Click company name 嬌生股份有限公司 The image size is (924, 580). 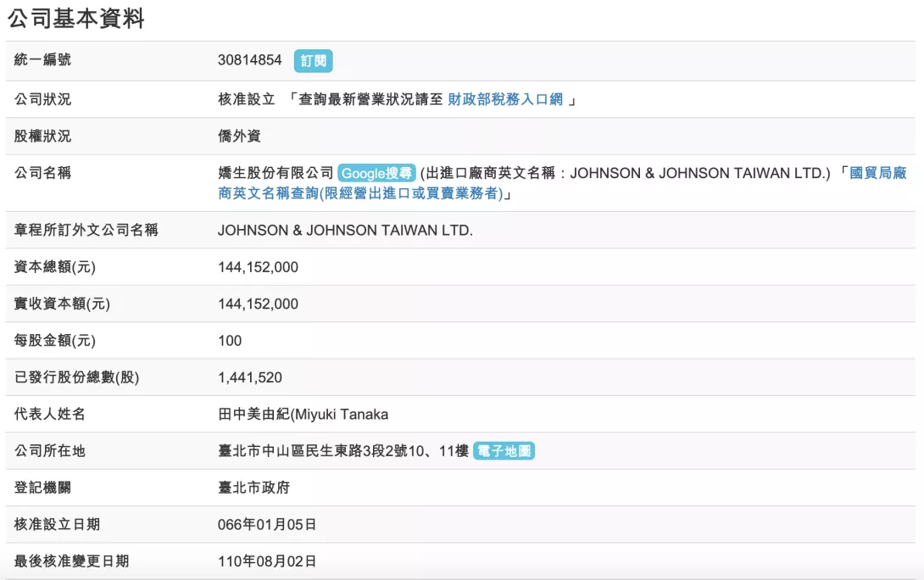[x=276, y=173]
